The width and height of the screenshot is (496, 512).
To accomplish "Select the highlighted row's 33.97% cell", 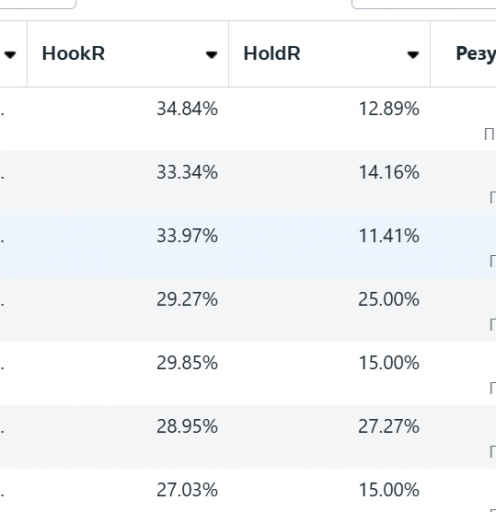I will coord(187,236).
